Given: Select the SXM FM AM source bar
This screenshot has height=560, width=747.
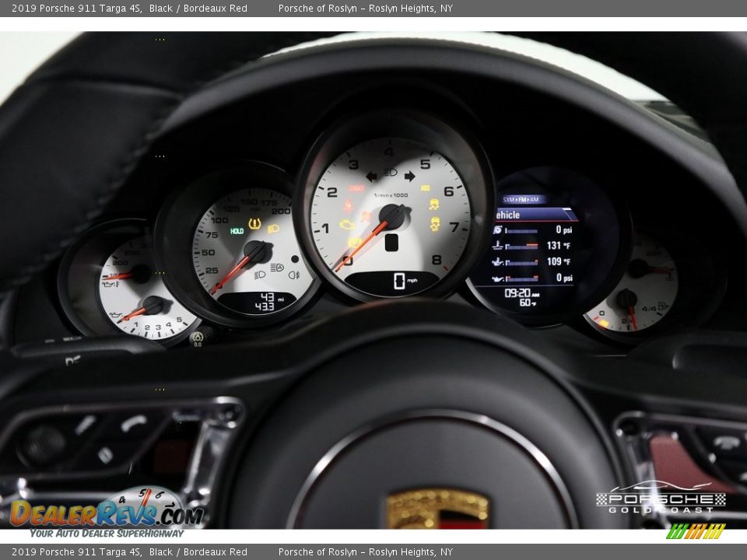Looking at the screenshot, I should click(524, 199).
